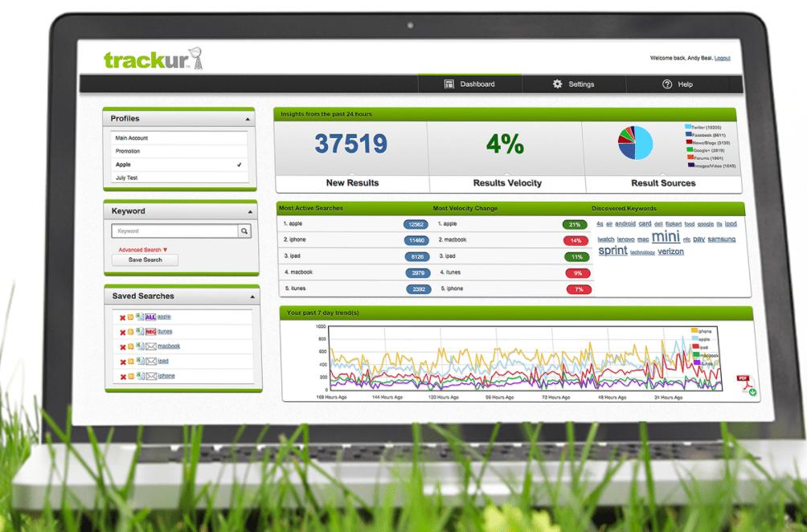Click the 12562 badge for apple
The height and width of the screenshot is (532, 807).
[416, 224]
